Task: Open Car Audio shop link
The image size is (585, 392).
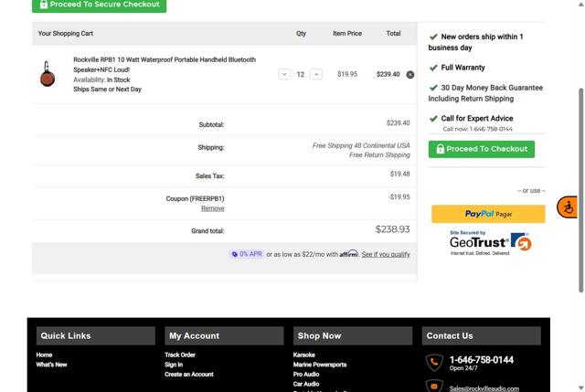Action: [306, 384]
